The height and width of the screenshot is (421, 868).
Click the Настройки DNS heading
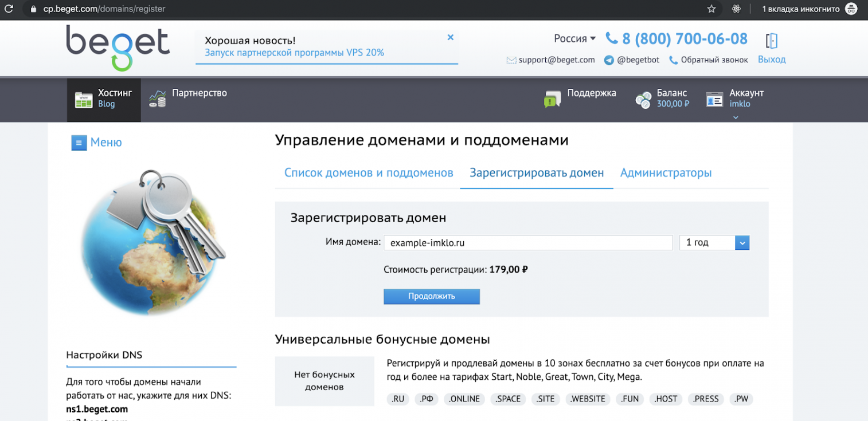[104, 355]
